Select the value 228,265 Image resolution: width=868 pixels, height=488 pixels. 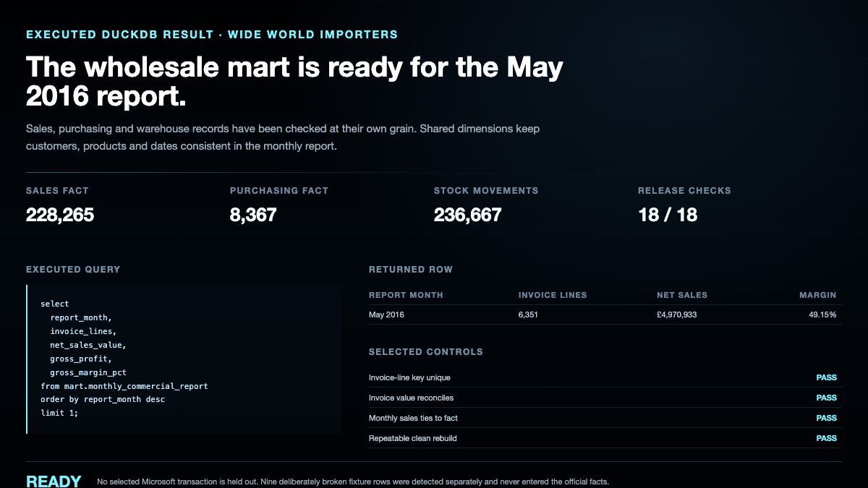click(60, 215)
